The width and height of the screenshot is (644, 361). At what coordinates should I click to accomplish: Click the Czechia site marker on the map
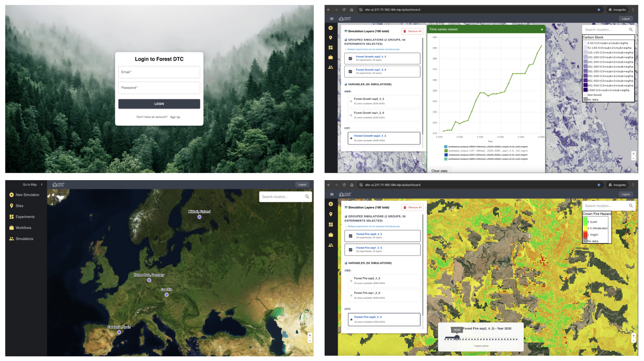click(166, 295)
